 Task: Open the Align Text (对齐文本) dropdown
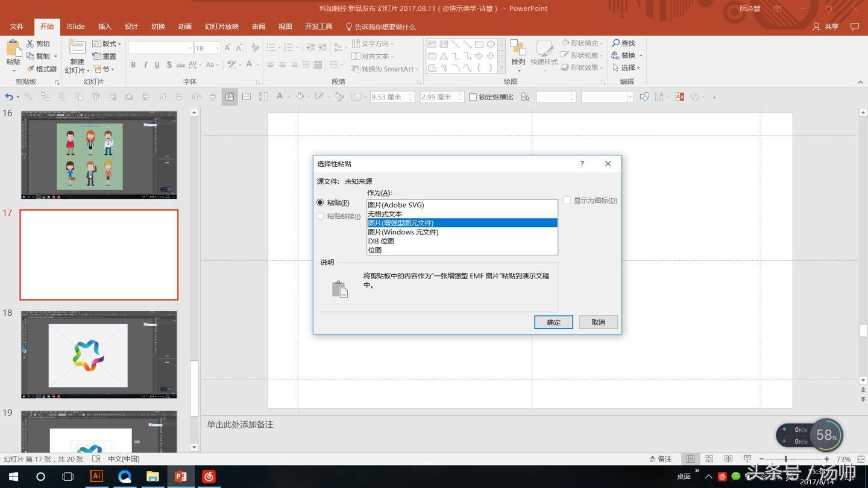coord(373,56)
